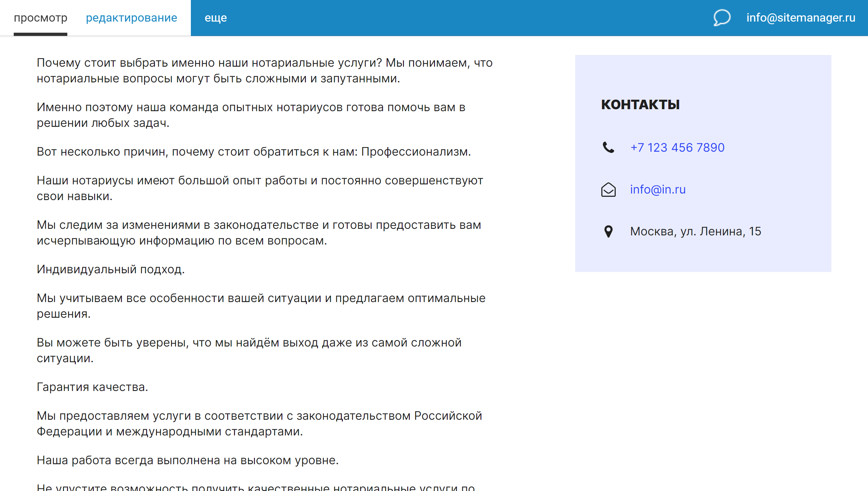Click the phone handset icon in contacts
Image resolution: width=868 pixels, height=491 pixels.
tap(609, 147)
